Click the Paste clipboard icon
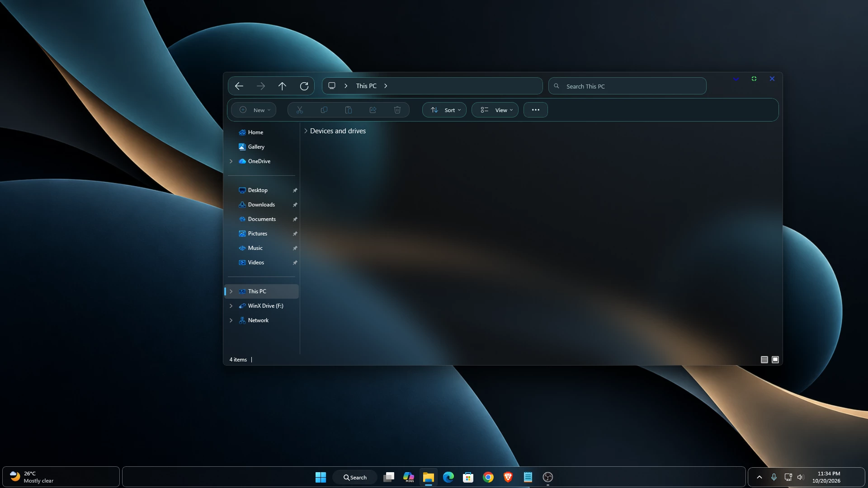This screenshot has height=488, width=868. (349, 110)
